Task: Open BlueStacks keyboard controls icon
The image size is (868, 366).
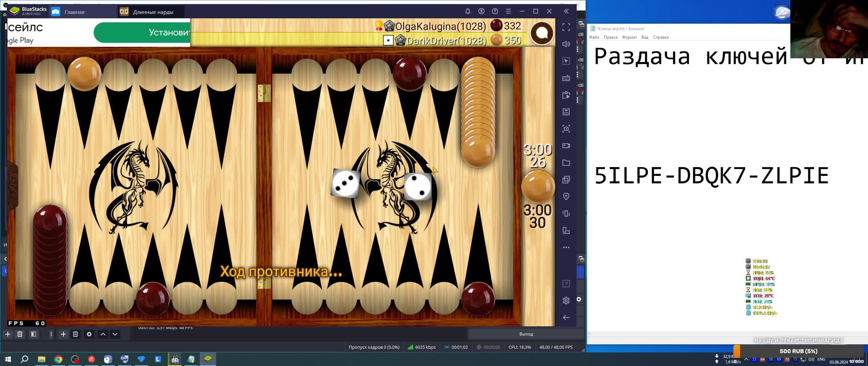Action: [566, 78]
